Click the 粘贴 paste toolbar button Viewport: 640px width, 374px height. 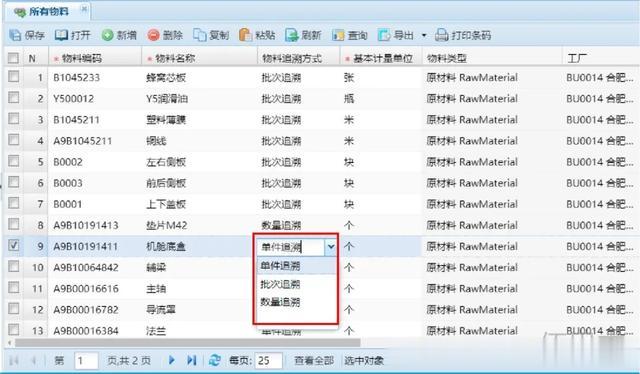click(257, 36)
